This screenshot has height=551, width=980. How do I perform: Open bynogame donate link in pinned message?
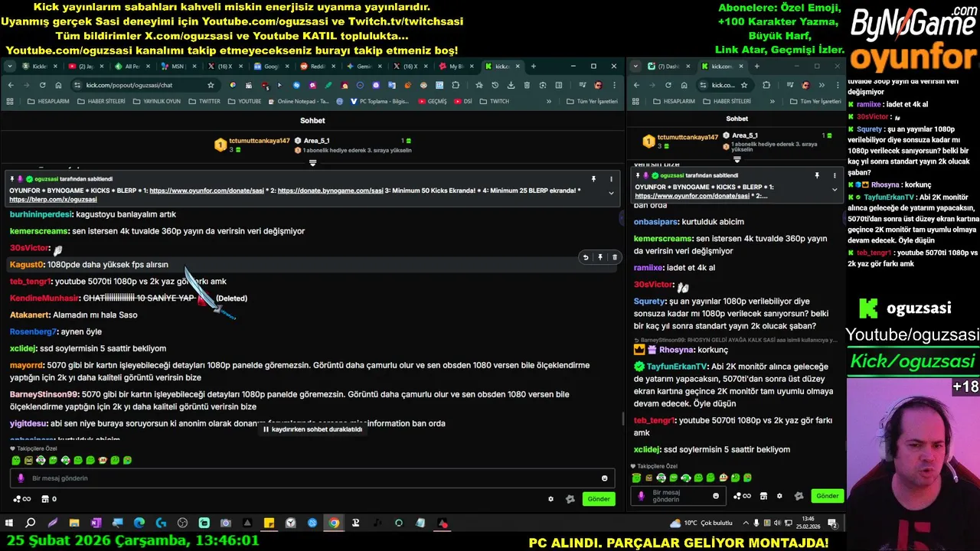[331, 191]
